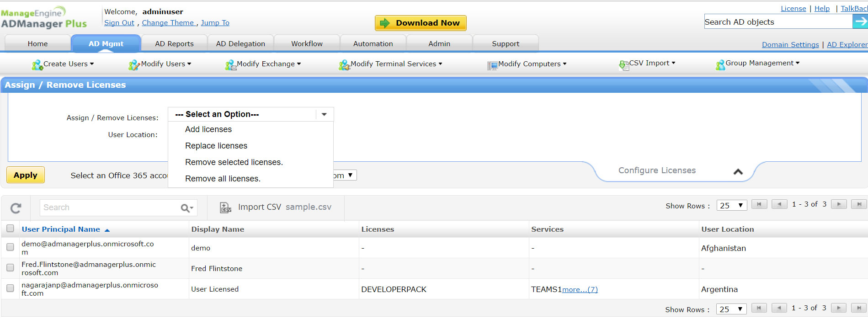Click the refresh icon beside search box
868x319 pixels.
click(x=16, y=208)
